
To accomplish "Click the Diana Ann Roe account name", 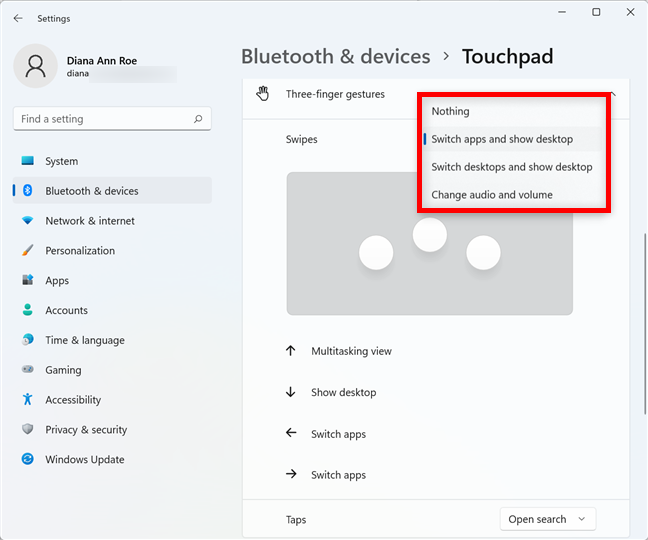I will point(102,61).
